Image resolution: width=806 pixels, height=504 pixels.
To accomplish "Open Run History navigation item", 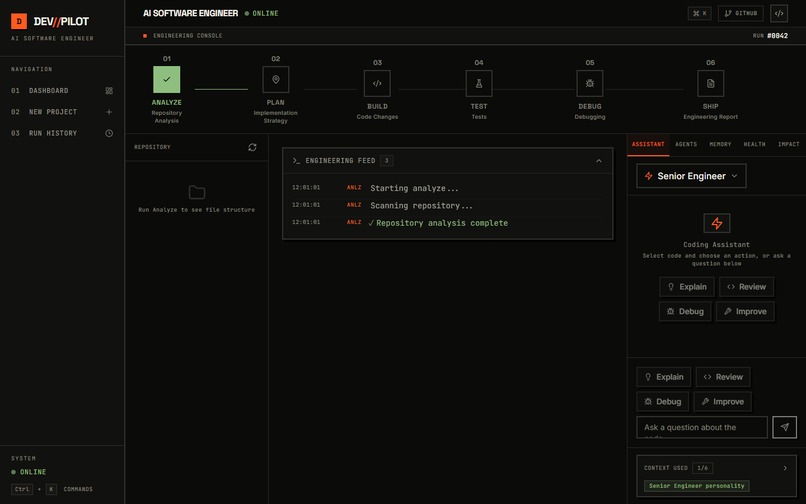I will point(62,133).
